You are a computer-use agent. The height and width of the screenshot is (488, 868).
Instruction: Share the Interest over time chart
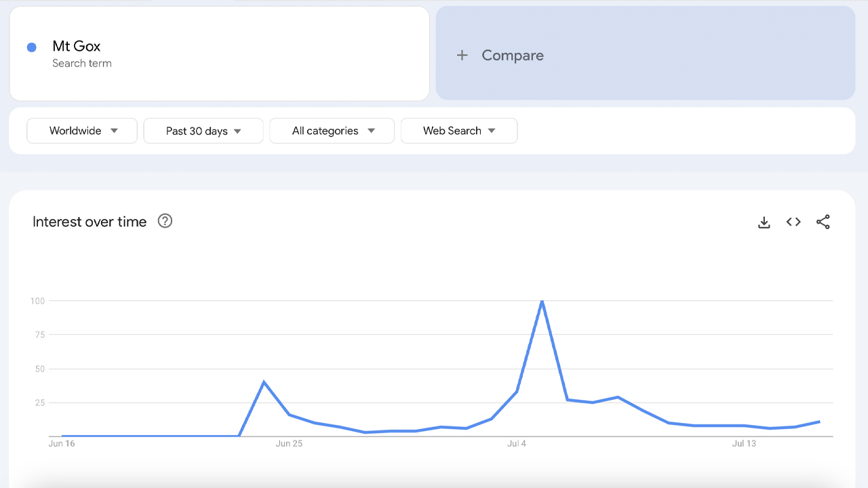click(x=823, y=222)
